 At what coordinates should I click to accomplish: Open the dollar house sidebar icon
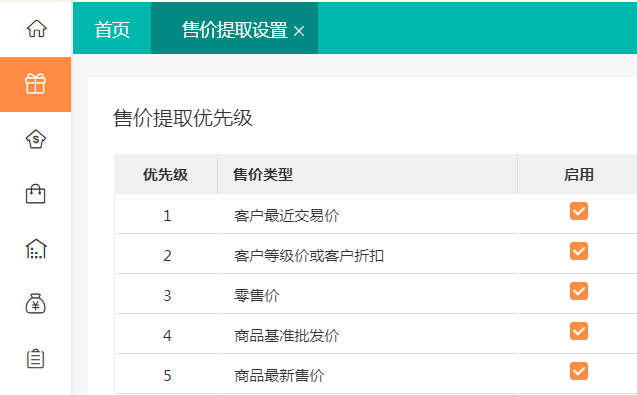tap(36, 139)
